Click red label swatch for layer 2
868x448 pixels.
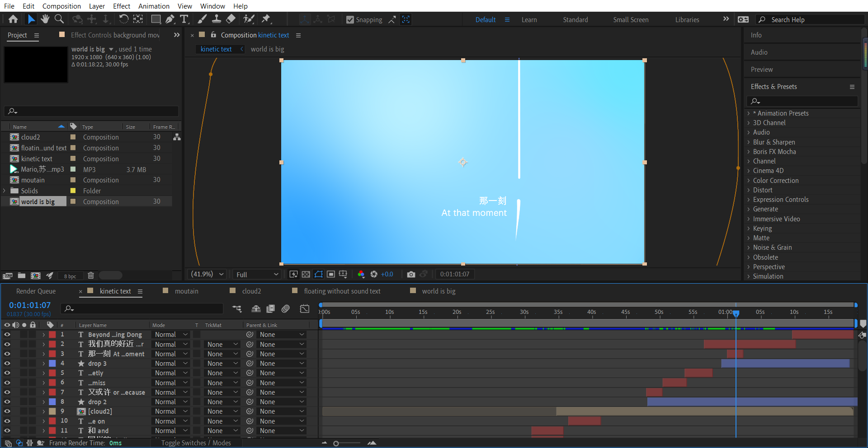(x=52, y=345)
